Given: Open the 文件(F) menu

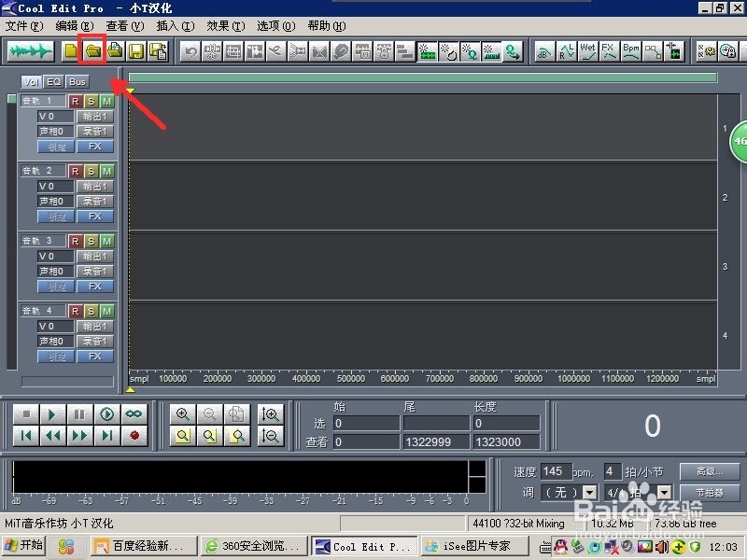Looking at the screenshot, I should point(24,26).
